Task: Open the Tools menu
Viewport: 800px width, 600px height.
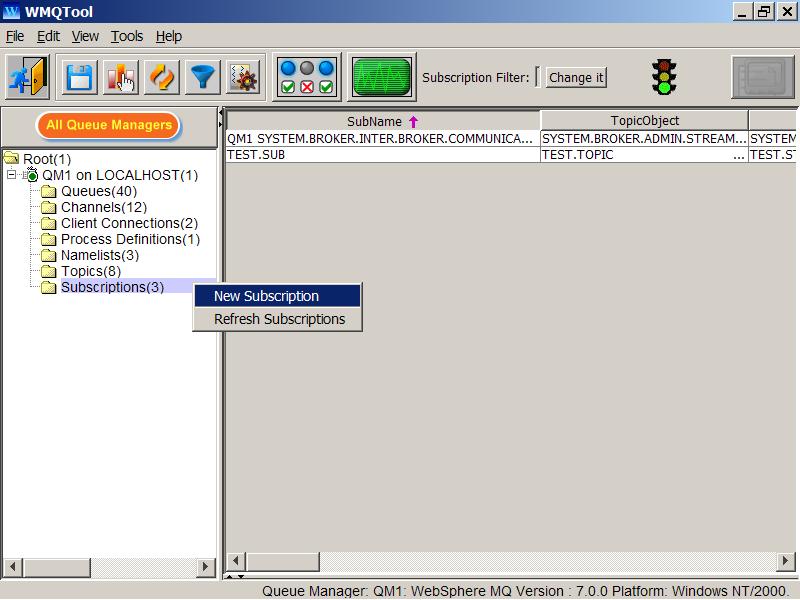Action: tap(127, 36)
